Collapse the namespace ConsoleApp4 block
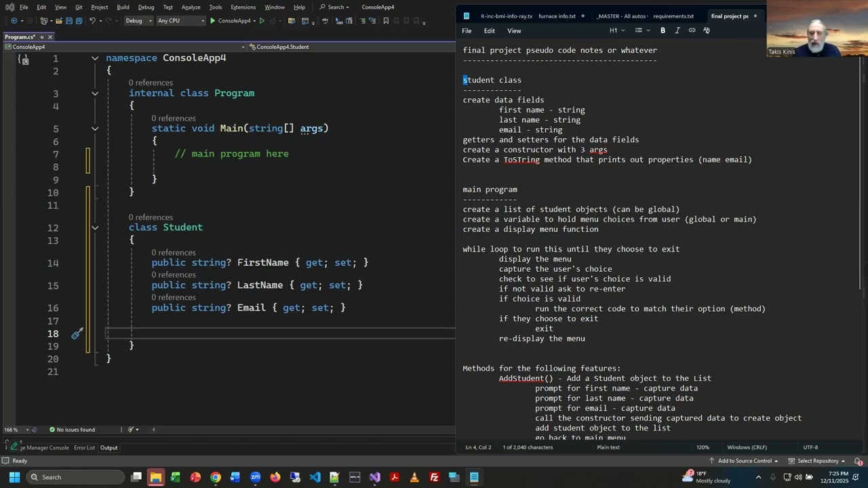Viewport: 868px width, 488px height. 95,58
